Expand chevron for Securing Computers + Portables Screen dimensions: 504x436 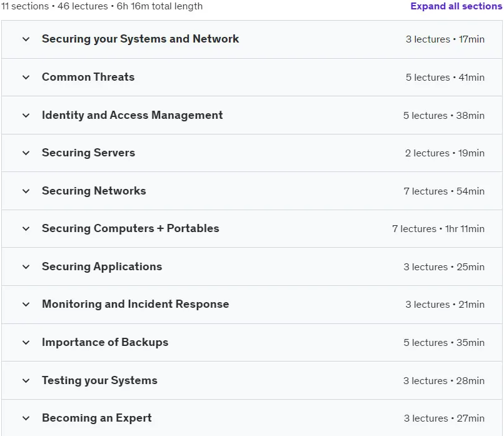pos(26,228)
